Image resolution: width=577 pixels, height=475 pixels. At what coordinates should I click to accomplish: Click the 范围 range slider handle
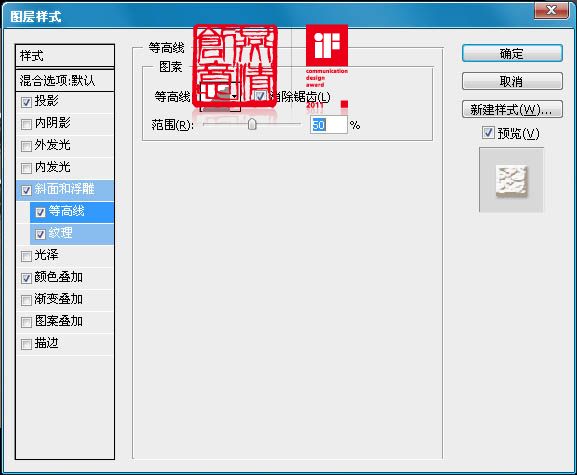coord(252,124)
